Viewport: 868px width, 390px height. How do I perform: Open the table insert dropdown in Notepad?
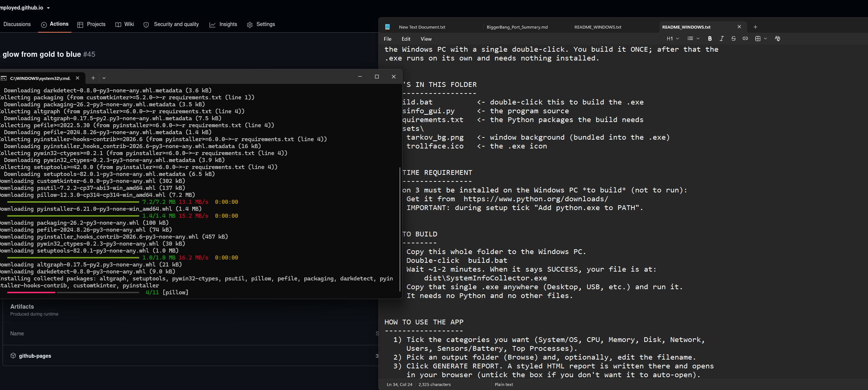tap(761, 38)
